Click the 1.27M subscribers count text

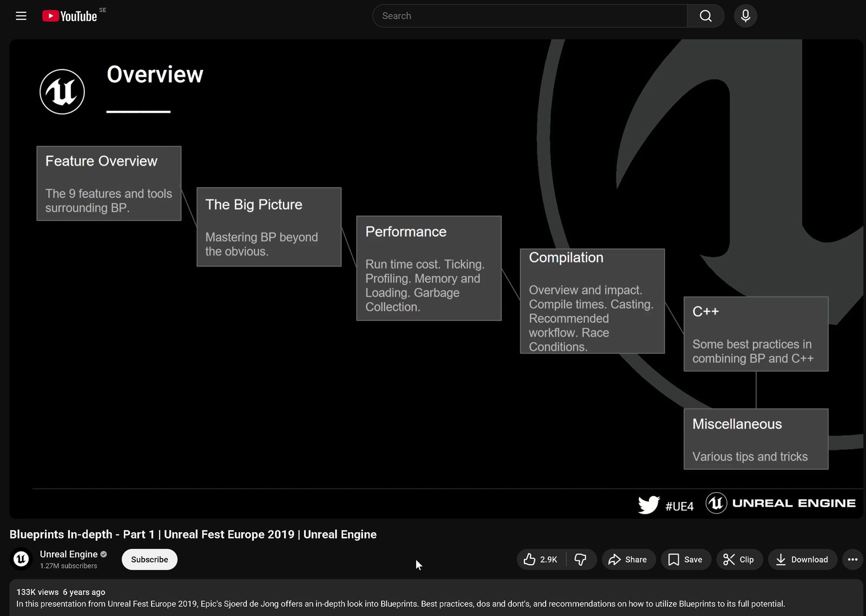point(69,566)
